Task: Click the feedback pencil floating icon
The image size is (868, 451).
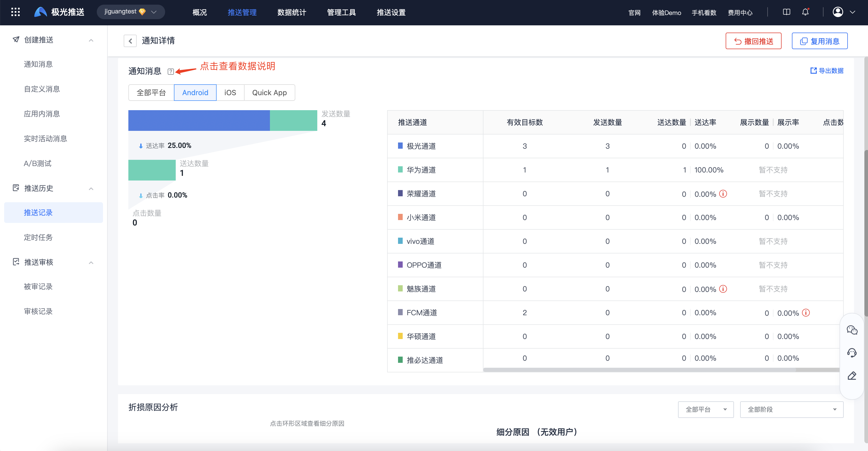Action: click(852, 375)
